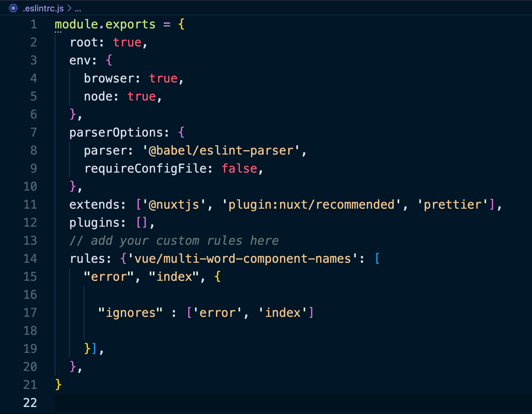
Task: Click the empty brackets after plugins
Action: [142, 222]
